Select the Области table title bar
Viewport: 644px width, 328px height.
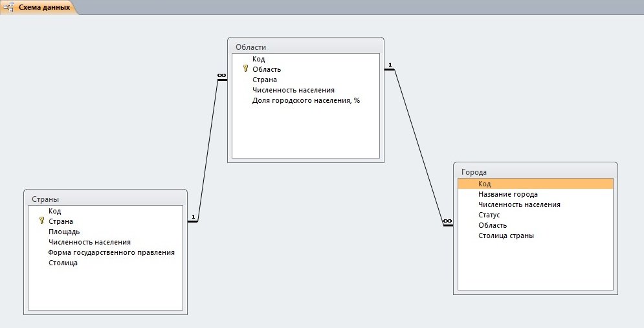(305, 47)
